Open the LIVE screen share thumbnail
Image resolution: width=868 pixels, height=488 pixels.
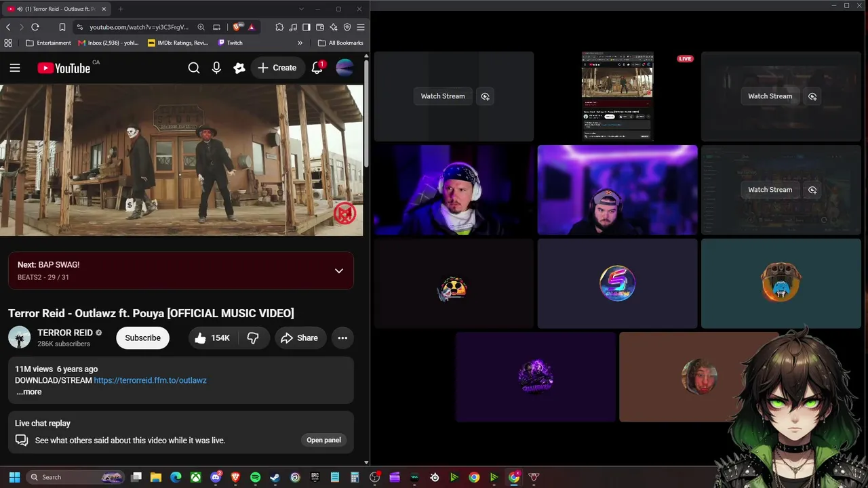(617, 96)
